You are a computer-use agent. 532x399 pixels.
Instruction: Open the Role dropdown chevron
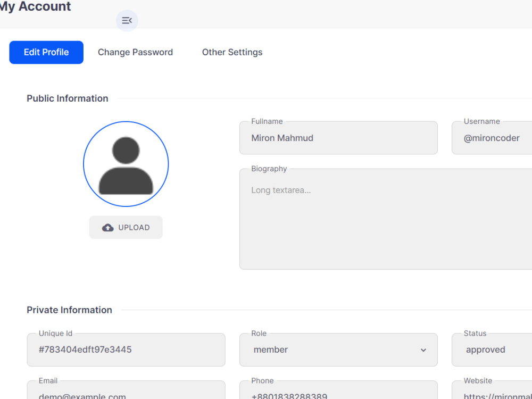pos(423,350)
